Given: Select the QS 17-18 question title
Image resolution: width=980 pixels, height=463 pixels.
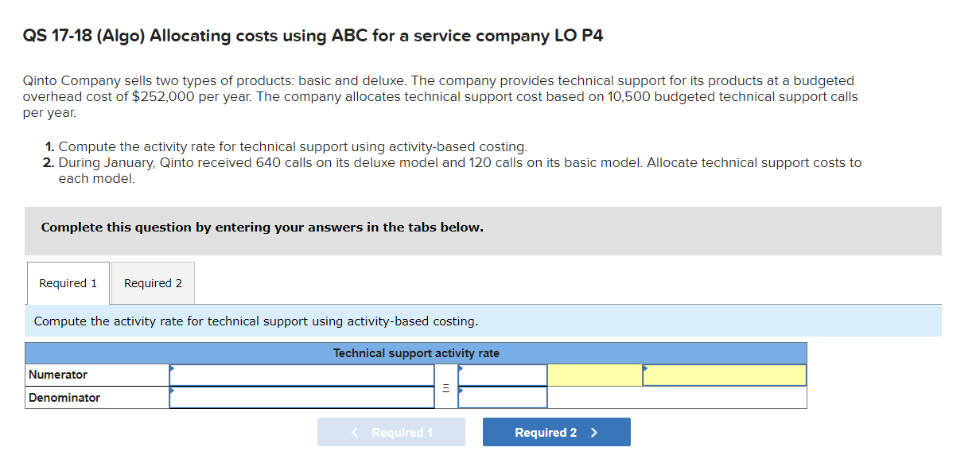Looking at the screenshot, I should click(313, 35).
